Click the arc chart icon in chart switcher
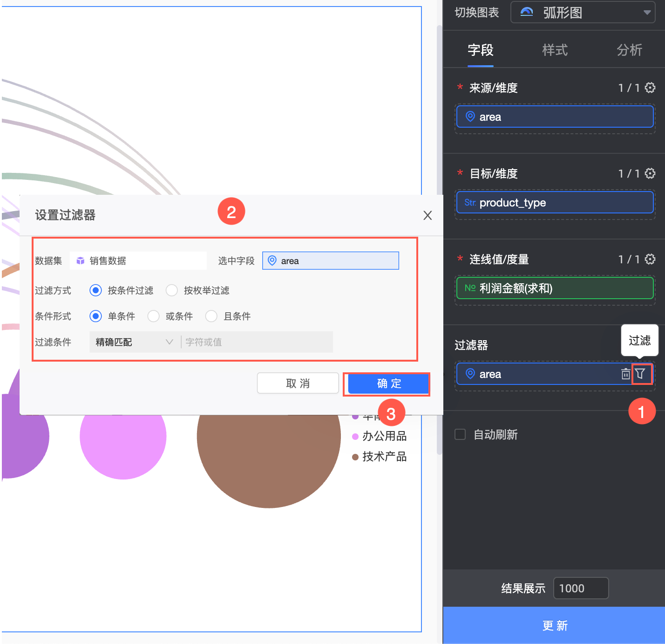The image size is (665, 644). pyautogui.click(x=527, y=12)
